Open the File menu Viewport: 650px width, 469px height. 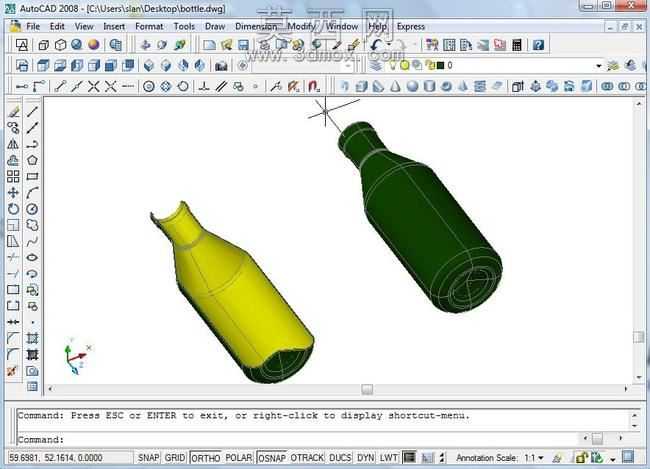33,27
